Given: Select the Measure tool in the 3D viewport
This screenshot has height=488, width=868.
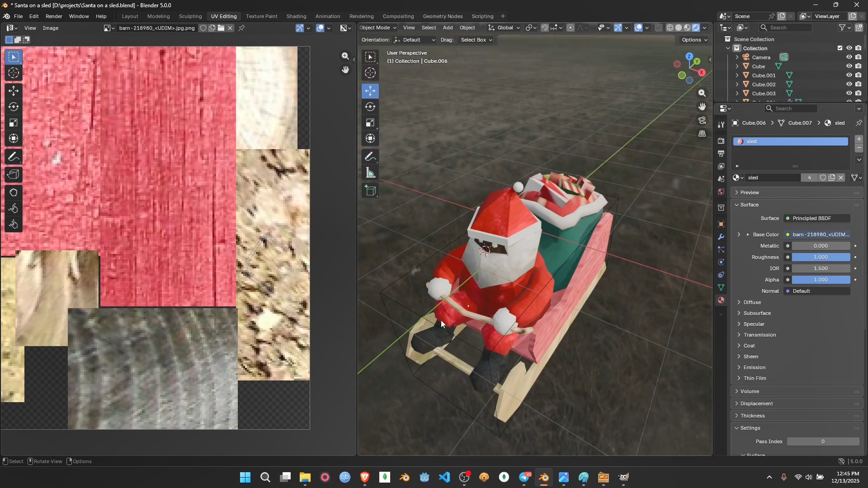Looking at the screenshot, I should 370,173.
